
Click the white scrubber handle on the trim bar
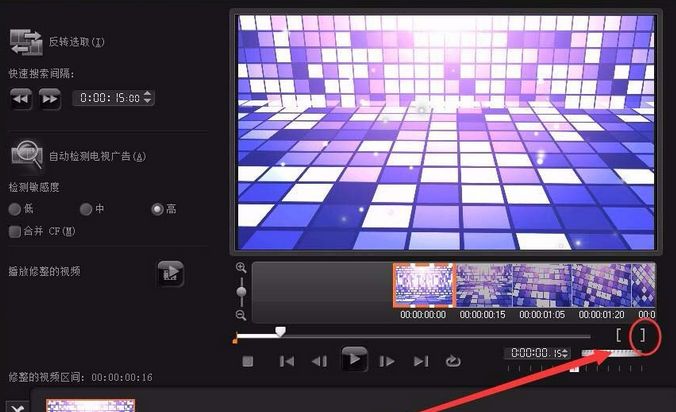281,331
